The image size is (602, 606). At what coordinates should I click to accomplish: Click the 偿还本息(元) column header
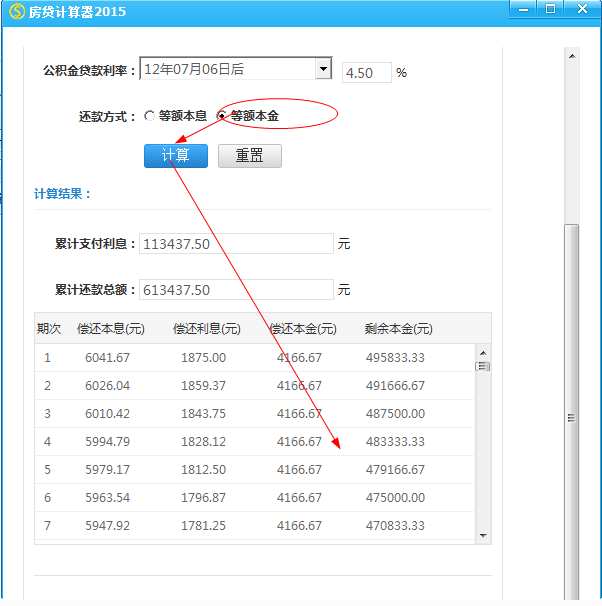click(111, 329)
